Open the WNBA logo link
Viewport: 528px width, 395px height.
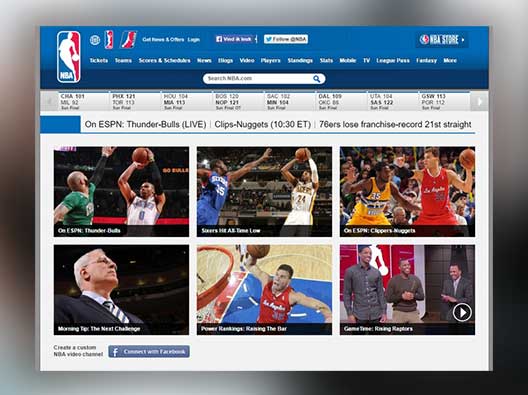coord(109,40)
